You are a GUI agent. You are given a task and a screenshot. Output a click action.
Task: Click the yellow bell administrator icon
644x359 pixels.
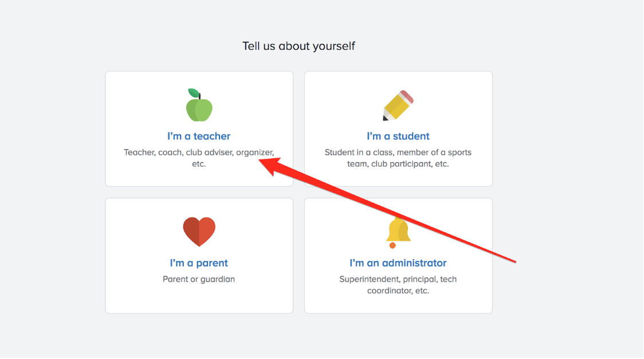pos(398,229)
